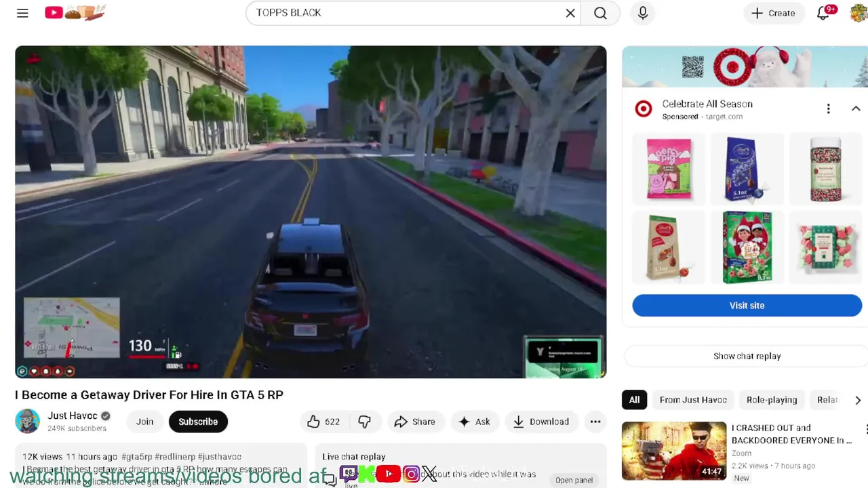
Task: Join the Just Havoc channel membership
Action: (x=144, y=422)
